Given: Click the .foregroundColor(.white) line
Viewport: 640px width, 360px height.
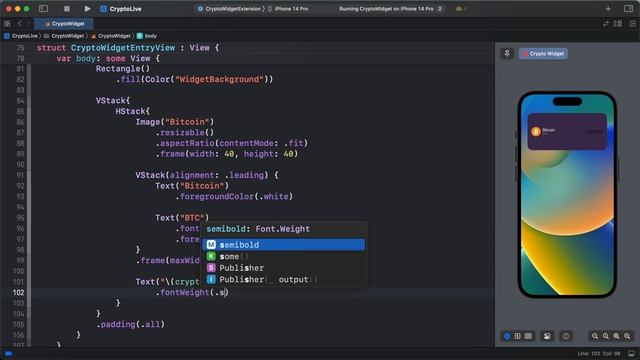Looking at the screenshot, I should click(x=234, y=197).
